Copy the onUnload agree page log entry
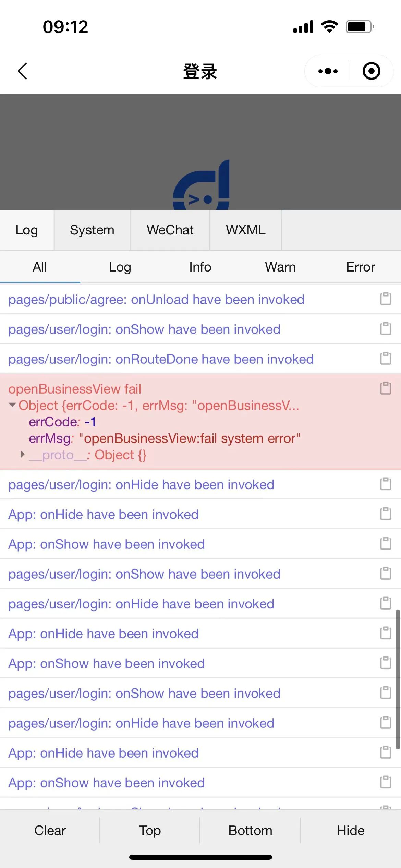The width and height of the screenshot is (401, 868). point(386,299)
